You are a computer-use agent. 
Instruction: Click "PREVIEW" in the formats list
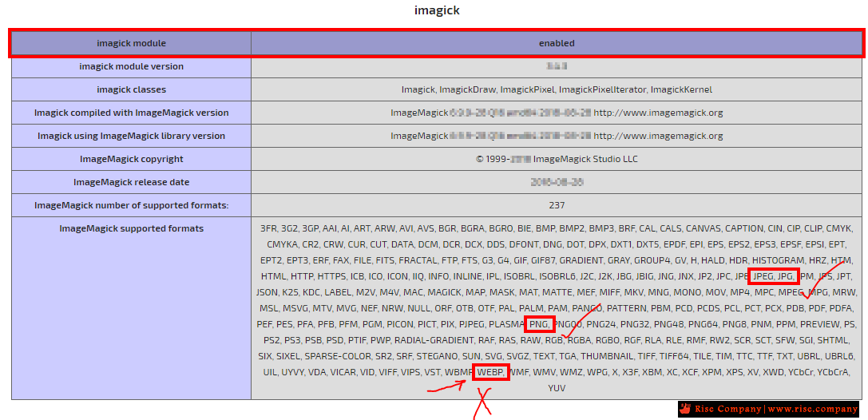tap(819, 324)
